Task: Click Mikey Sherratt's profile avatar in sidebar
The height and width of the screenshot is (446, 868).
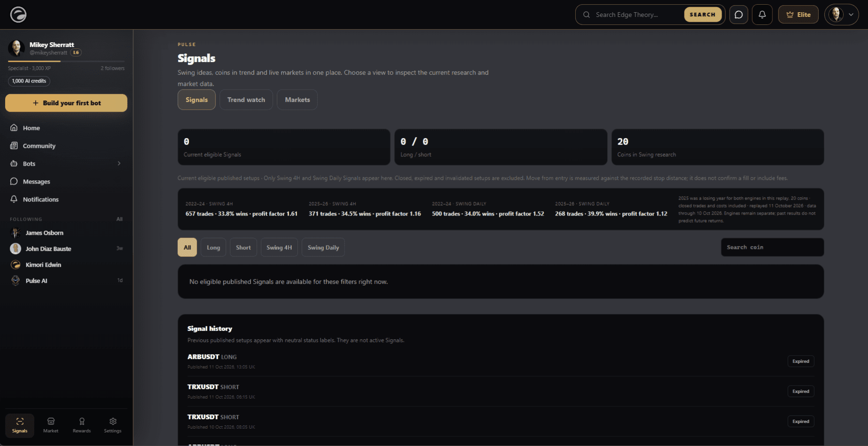Action: (16, 48)
